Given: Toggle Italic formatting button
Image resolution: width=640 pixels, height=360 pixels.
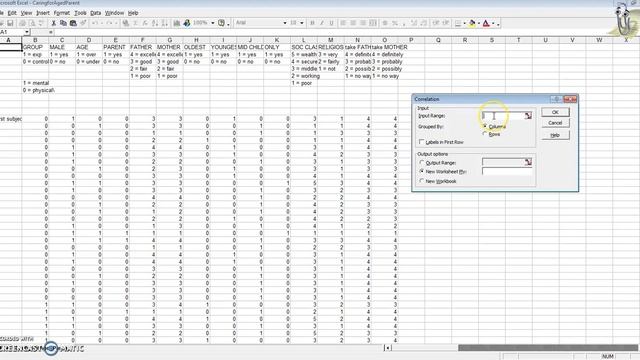Looking at the screenshot, I should point(322,23).
